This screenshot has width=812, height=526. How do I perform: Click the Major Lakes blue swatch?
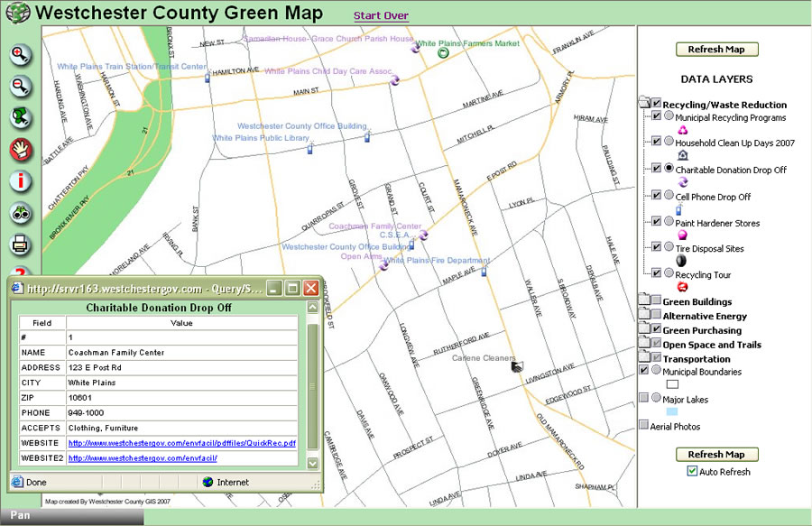tap(671, 411)
